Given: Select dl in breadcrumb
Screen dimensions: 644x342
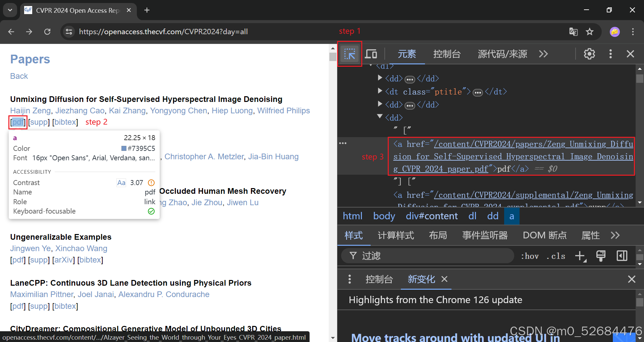Looking at the screenshot, I should (x=472, y=216).
